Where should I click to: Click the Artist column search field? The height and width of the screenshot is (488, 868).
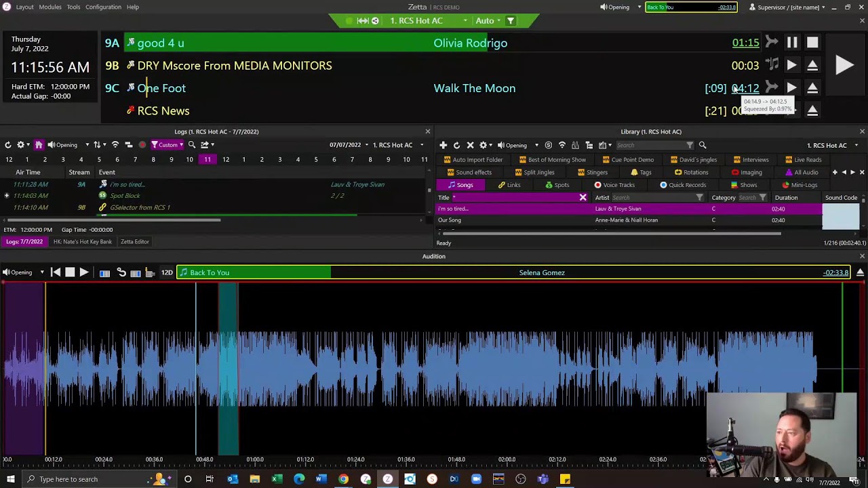653,198
